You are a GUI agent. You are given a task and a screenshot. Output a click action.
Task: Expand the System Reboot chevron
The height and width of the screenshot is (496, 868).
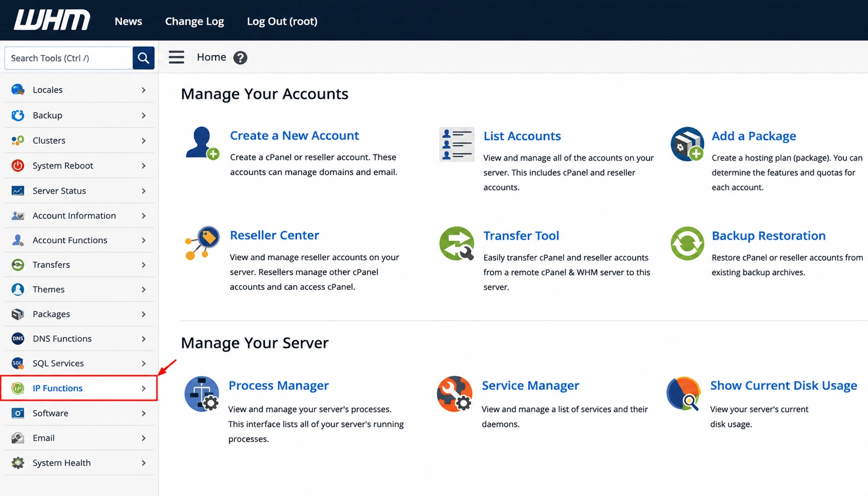point(143,166)
